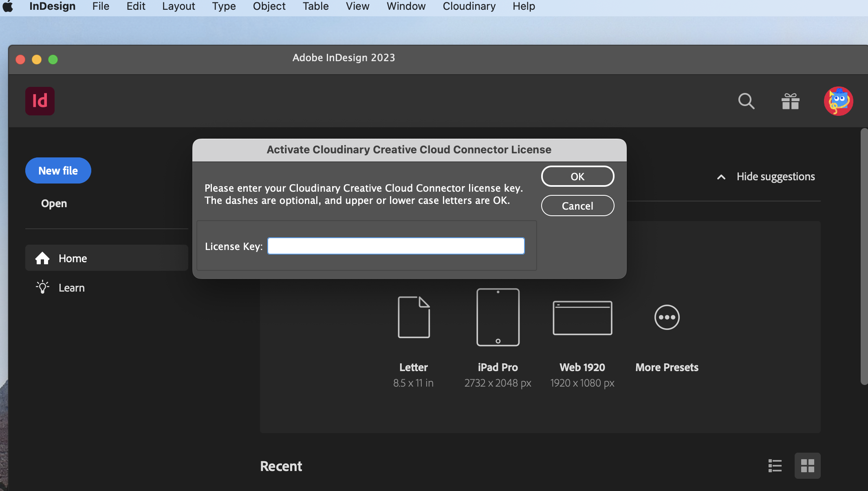Click the iPad Pro preset label
The height and width of the screenshot is (491, 868).
[498, 367]
